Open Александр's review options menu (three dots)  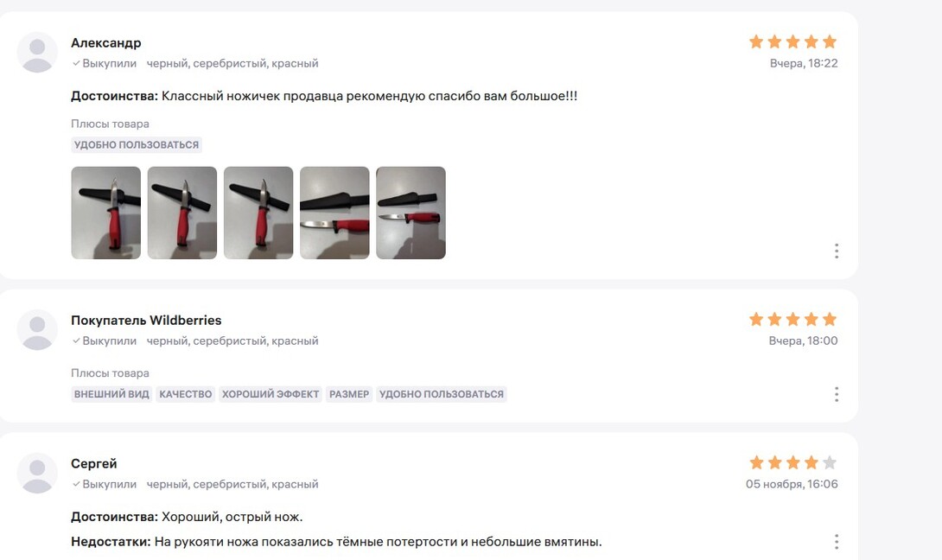coord(837,251)
